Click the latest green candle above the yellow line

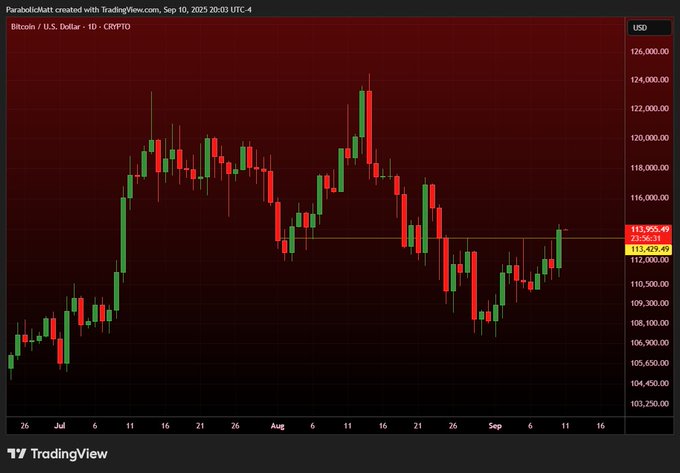point(559,249)
